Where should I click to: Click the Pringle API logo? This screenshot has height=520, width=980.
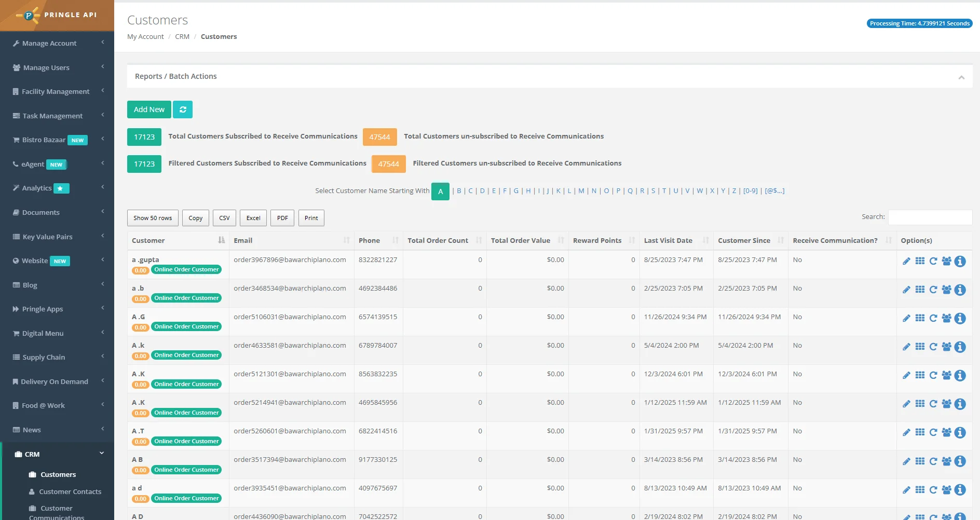tap(57, 15)
